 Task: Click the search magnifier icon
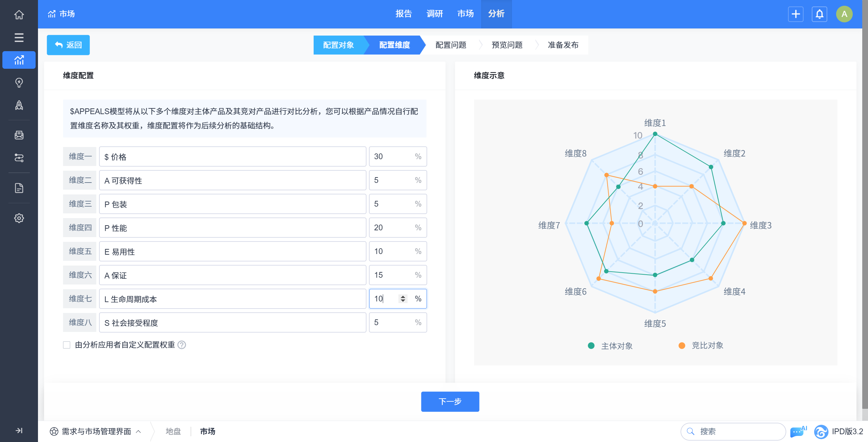coord(690,432)
